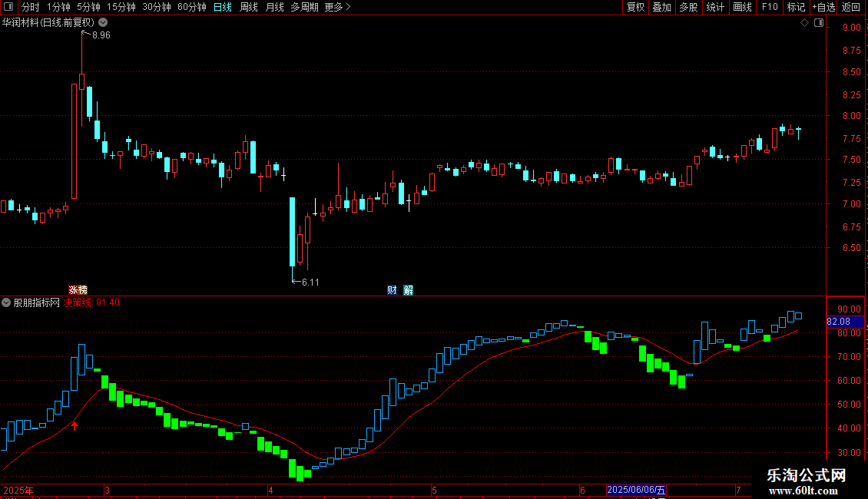This screenshot has height=499, width=868.
Task: Open the 复权 adjustment option
Action: (635, 7)
